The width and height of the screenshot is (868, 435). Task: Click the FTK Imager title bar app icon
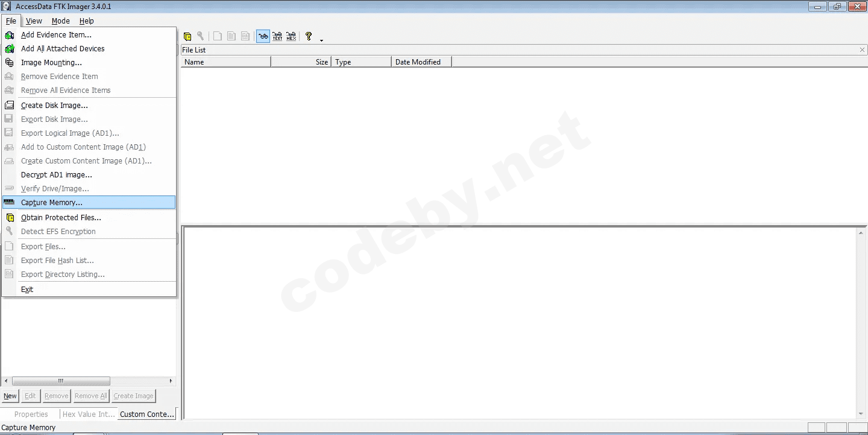pos(7,7)
